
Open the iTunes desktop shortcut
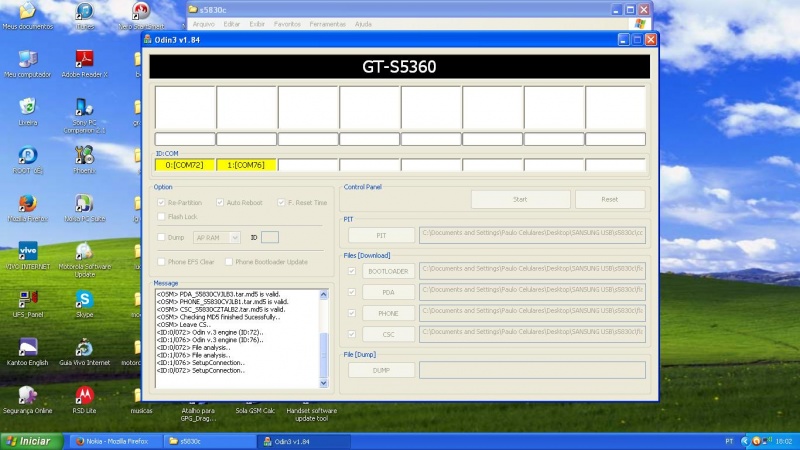tap(84, 15)
